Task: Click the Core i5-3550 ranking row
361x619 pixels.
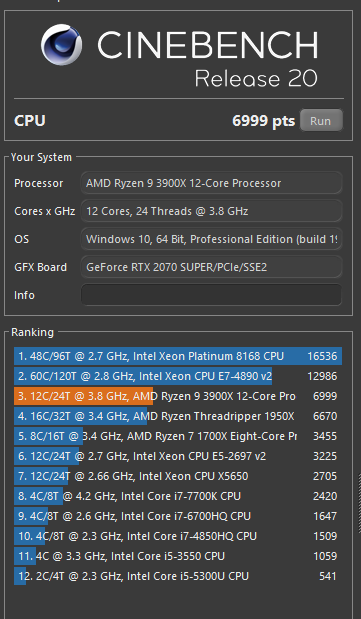Action: pyautogui.click(x=178, y=556)
